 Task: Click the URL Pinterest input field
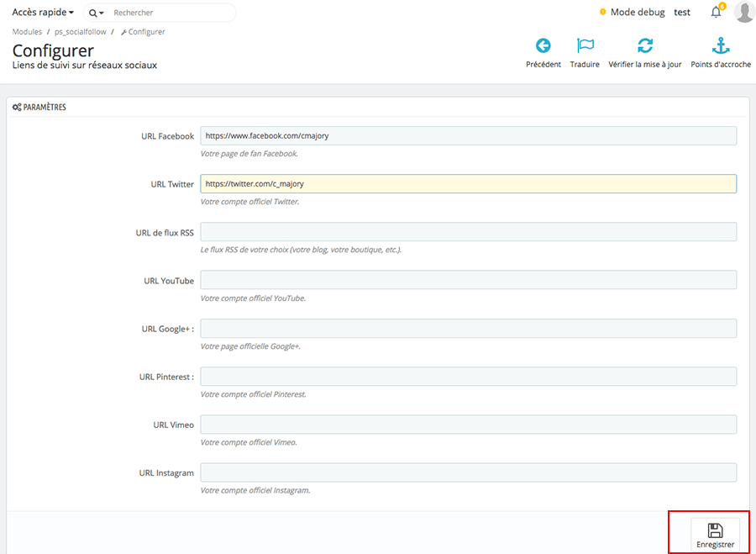point(468,377)
